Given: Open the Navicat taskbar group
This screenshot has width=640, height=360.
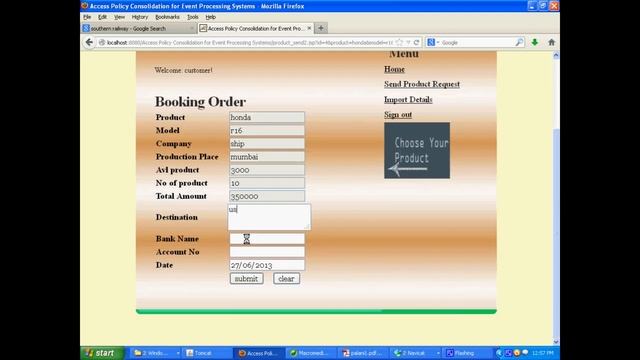Looking at the screenshot, I should click(x=416, y=353).
